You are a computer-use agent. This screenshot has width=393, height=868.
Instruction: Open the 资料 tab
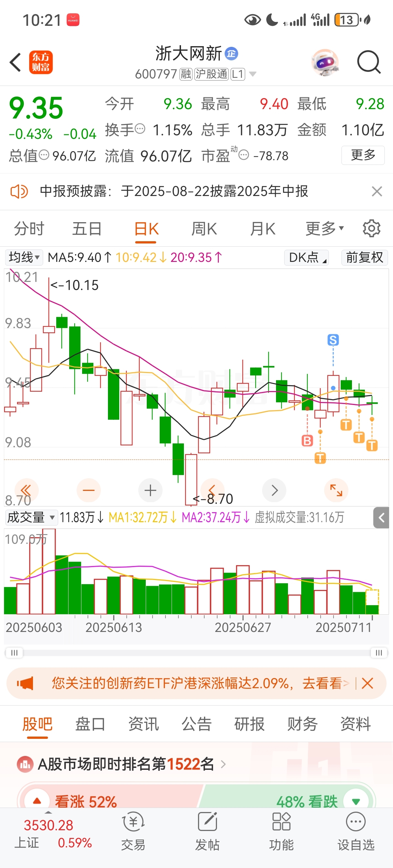(356, 724)
